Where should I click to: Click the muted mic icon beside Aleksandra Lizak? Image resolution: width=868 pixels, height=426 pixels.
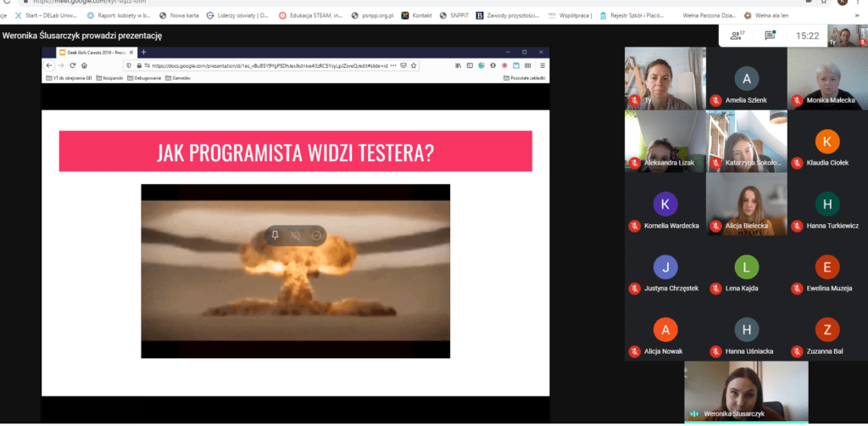(634, 163)
